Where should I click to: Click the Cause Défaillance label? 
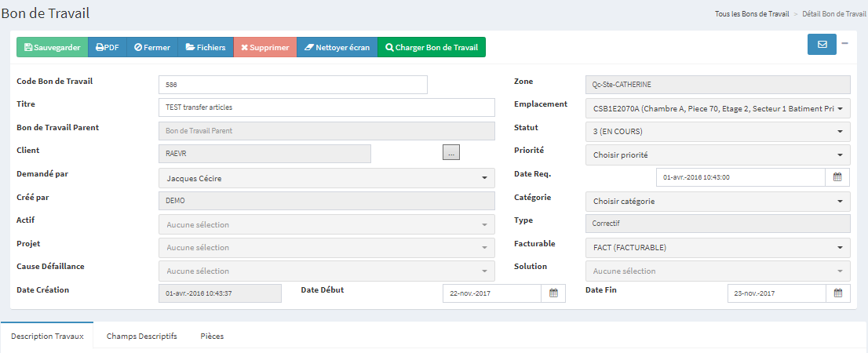(50, 266)
